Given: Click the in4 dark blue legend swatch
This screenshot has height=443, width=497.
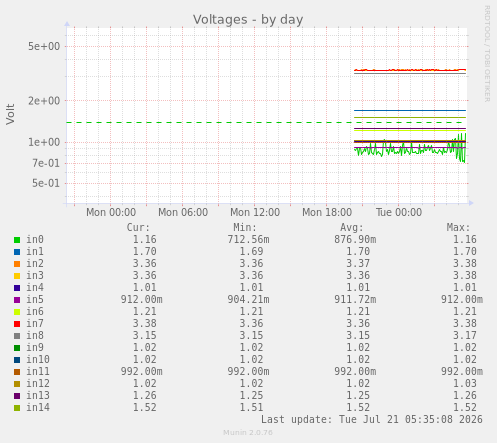Looking at the screenshot, I should 17,288.
